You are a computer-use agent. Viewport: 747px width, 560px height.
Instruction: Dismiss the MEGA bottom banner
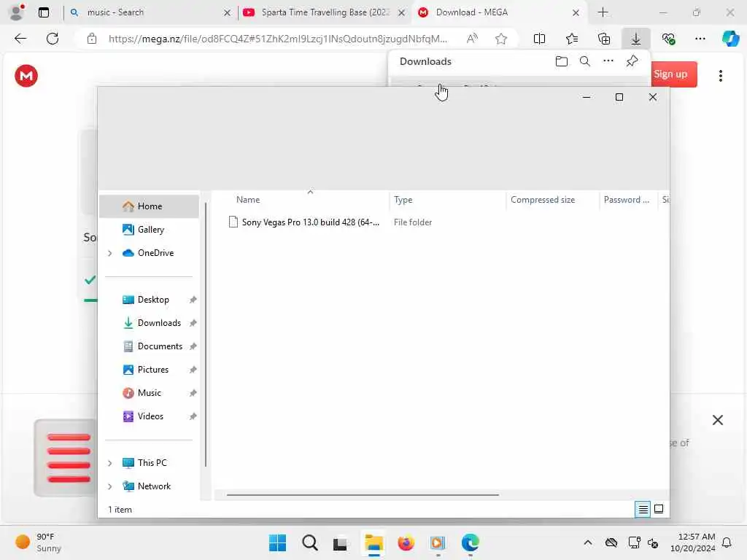(718, 420)
